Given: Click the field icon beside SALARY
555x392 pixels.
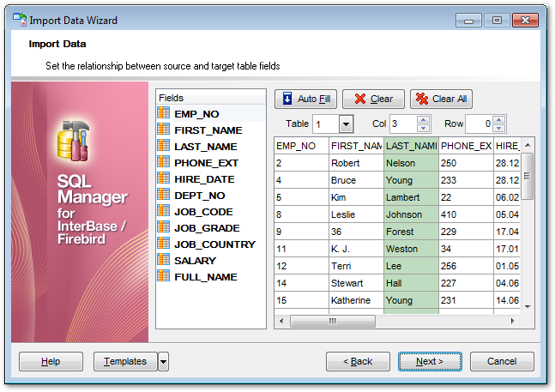Looking at the screenshot, I should point(164,260).
